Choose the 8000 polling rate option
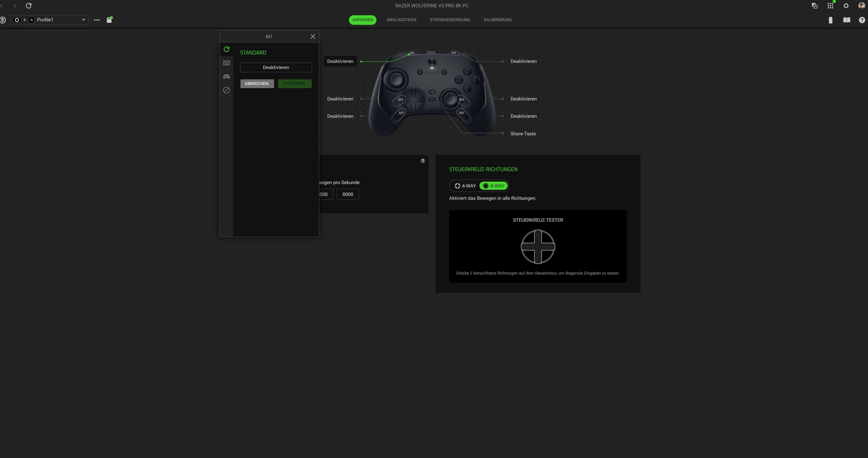The height and width of the screenshot is (458, 868). [347, 194]
